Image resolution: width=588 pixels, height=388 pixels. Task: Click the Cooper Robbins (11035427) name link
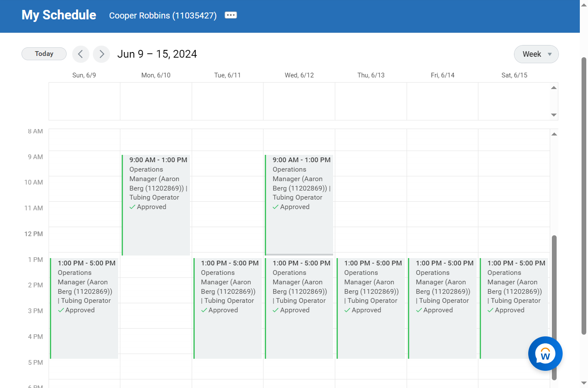163,15
